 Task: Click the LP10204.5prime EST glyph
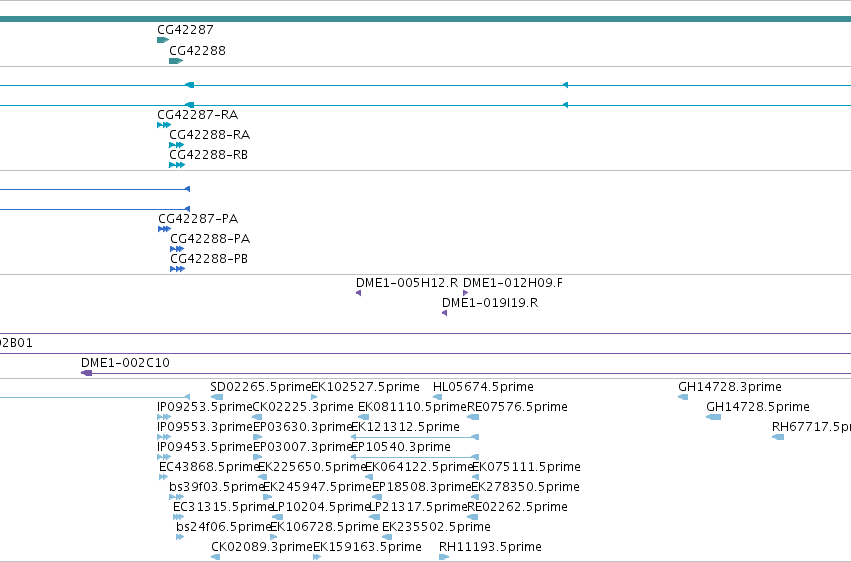click(277, 518)
